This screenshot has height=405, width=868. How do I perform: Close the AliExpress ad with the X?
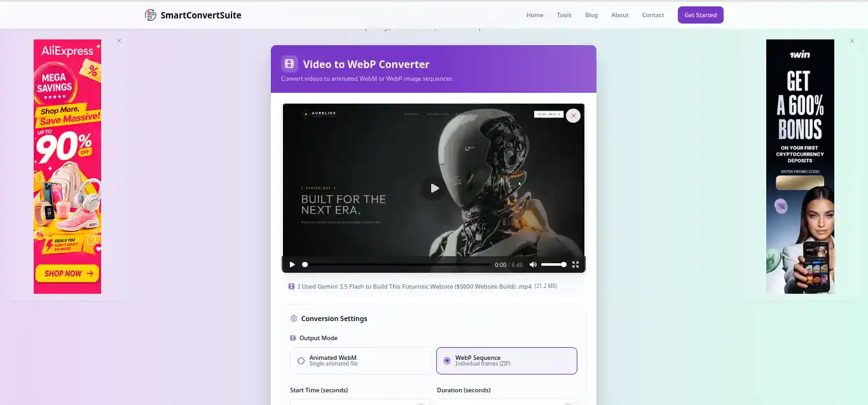pyautogui.click(x=119, y=41)
